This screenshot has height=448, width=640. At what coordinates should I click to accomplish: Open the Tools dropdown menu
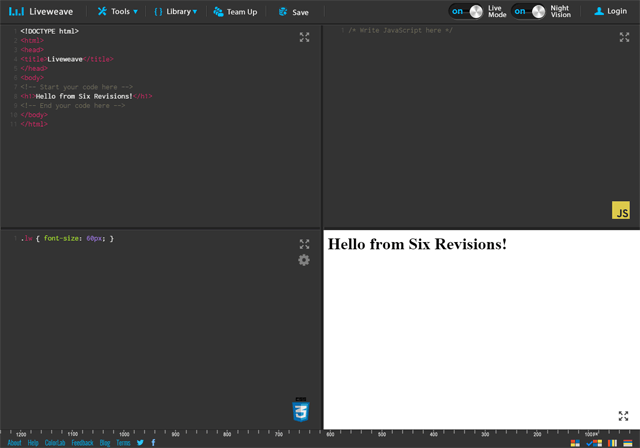pos(118,11)
